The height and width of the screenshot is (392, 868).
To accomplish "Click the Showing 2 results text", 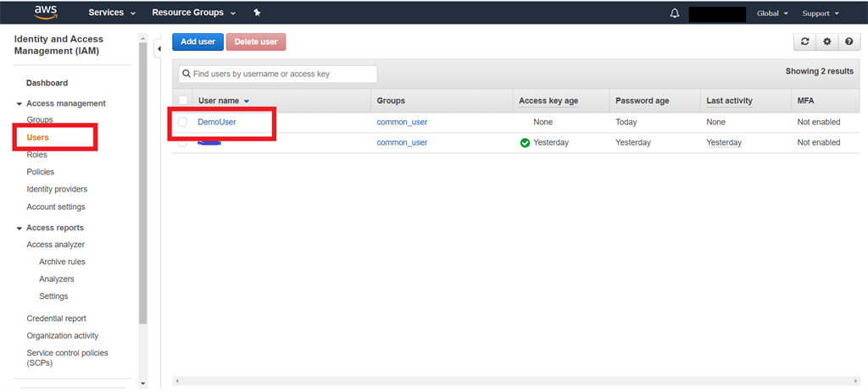I will (x=820, y=71).
